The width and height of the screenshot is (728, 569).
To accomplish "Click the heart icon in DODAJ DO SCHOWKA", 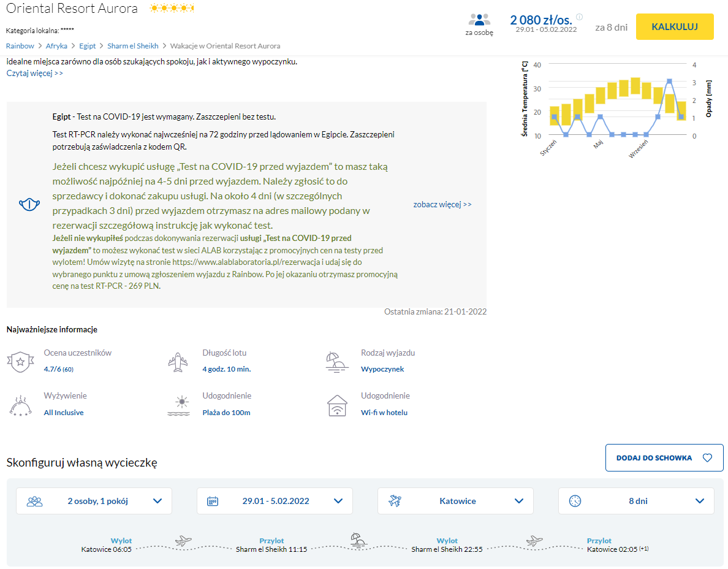I will pyautogui.click(x=707, y=457).
